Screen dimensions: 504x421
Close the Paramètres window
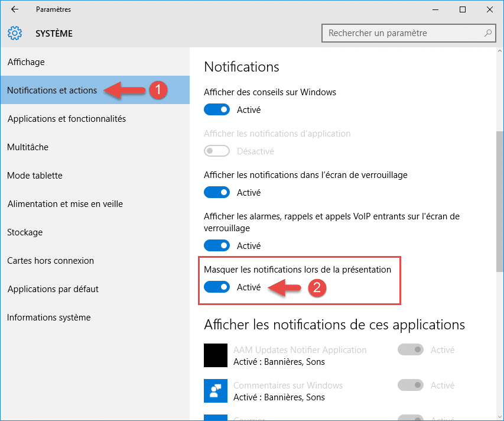pyautogui.click(x=490, y=9)
